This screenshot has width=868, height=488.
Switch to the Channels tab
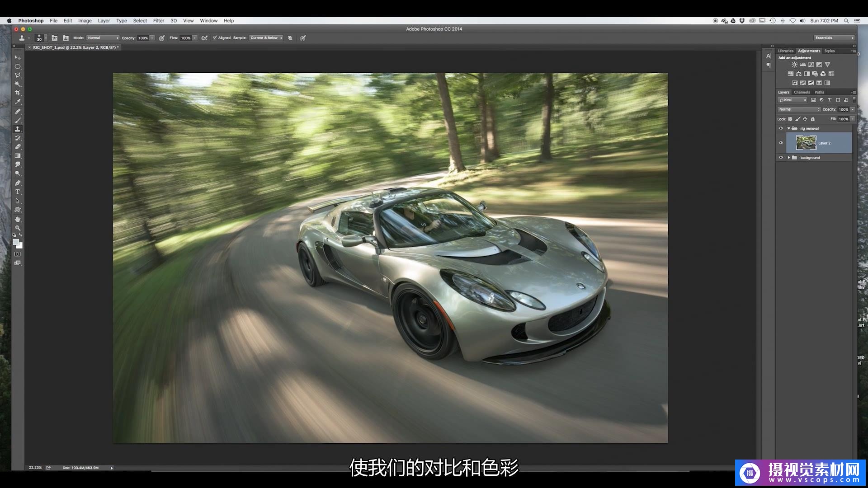tap(802, 92)
